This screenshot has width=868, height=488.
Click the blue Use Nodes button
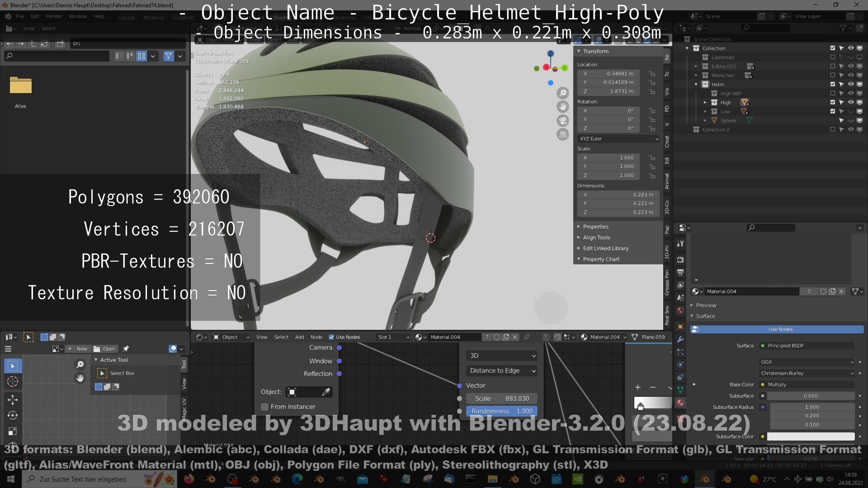pyautogui.click(x=777, y=329)
